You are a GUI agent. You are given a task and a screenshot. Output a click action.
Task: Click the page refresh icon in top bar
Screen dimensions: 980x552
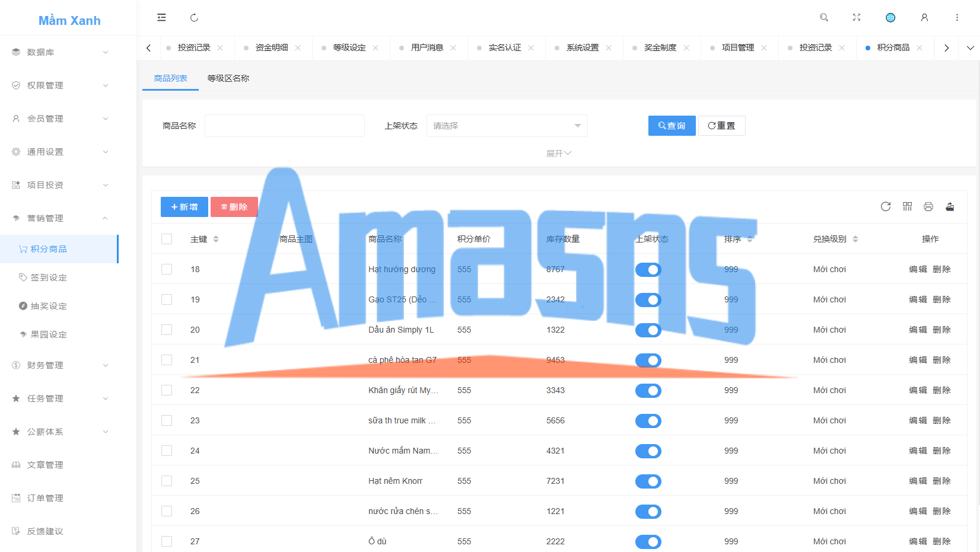194,18
